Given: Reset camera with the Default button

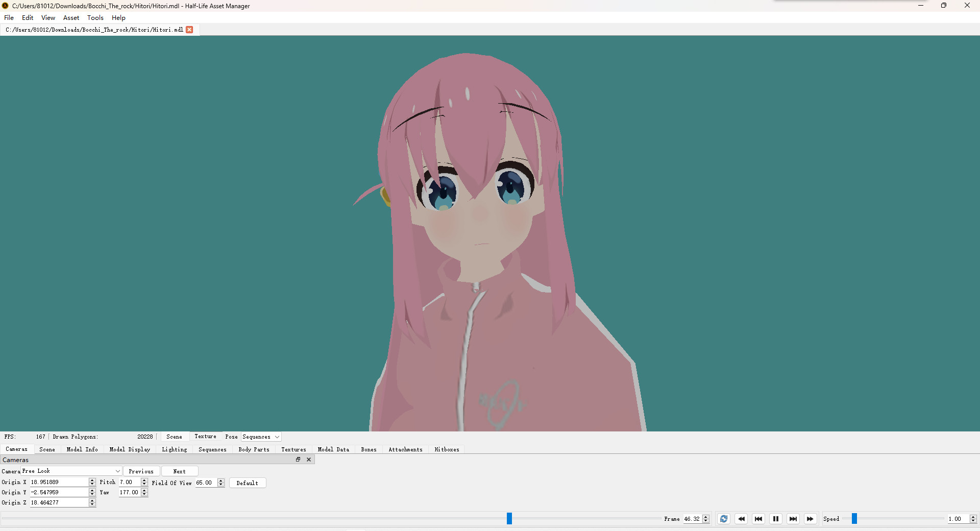Looking at the screenshot, I should point(247,482).
